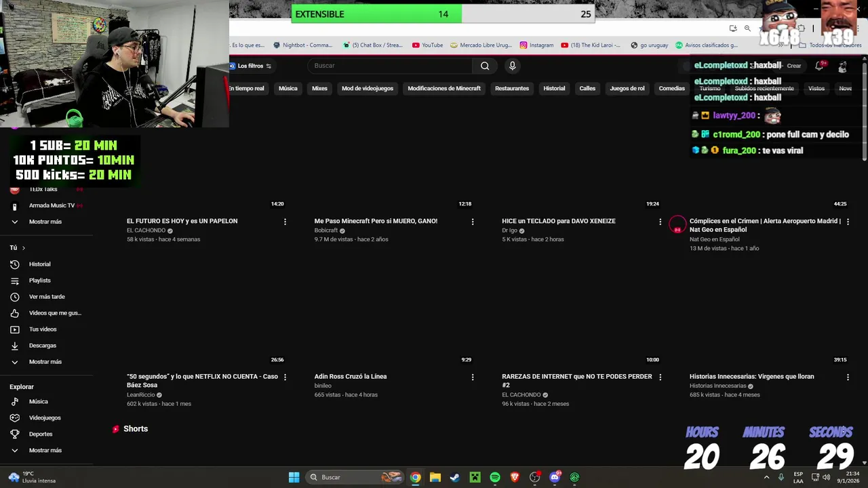Open go uruguay bookmark

point(650,45)
